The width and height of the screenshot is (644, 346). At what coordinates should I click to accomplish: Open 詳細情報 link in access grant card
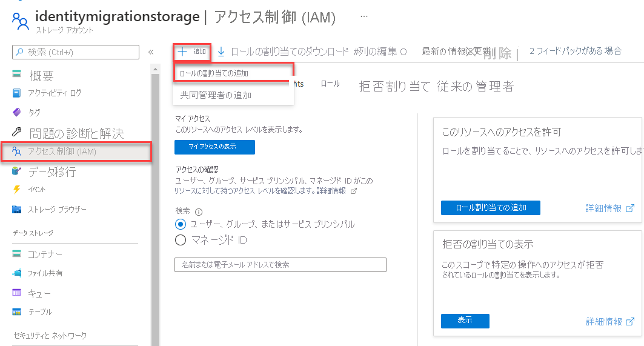609,208
